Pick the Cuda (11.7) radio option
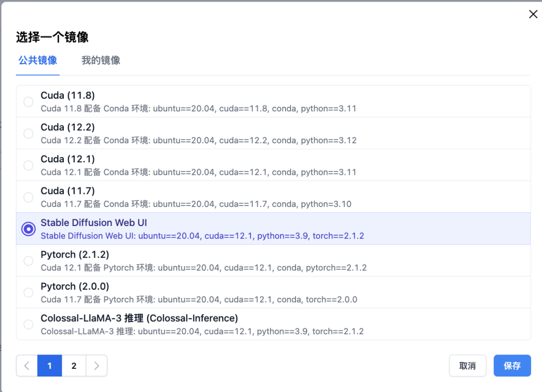Viewport: 542px width, 392px height. [x=28, y=197]
